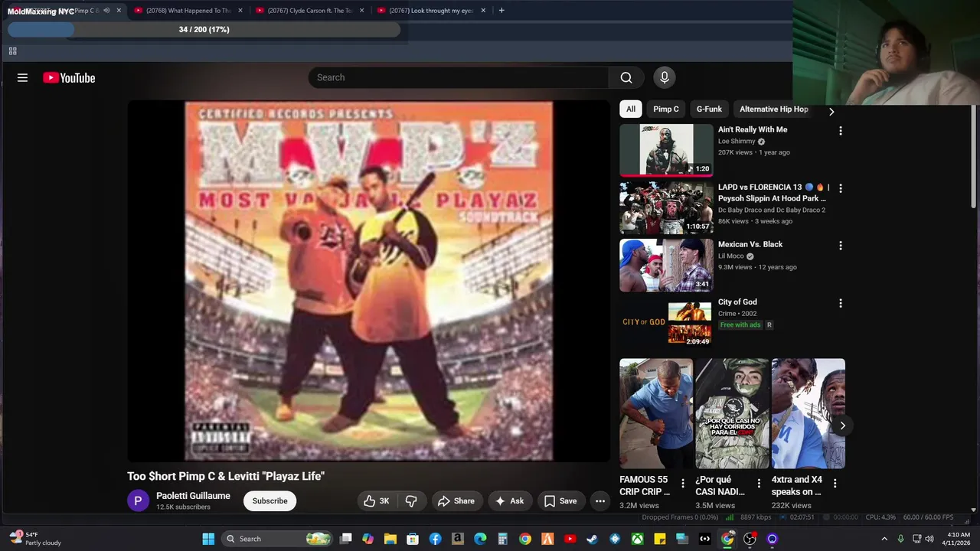Launch Steam from taskbar

click(592, 539)
